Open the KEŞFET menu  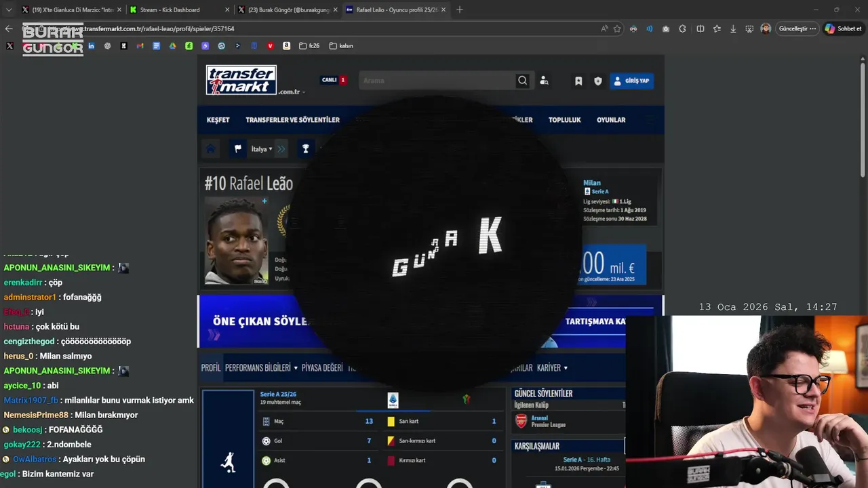pos(218,120)
